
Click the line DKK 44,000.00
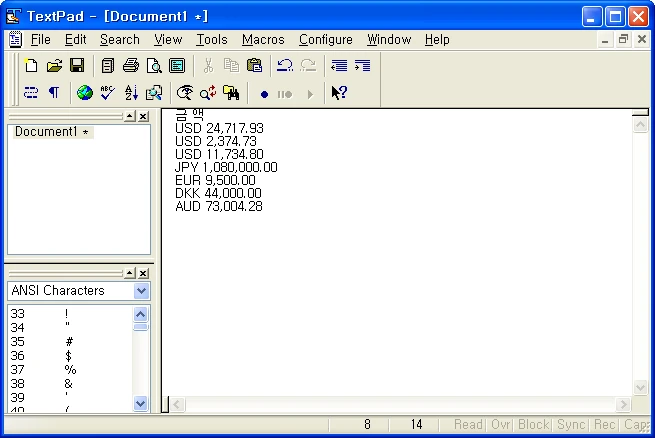tap(218, 193)
